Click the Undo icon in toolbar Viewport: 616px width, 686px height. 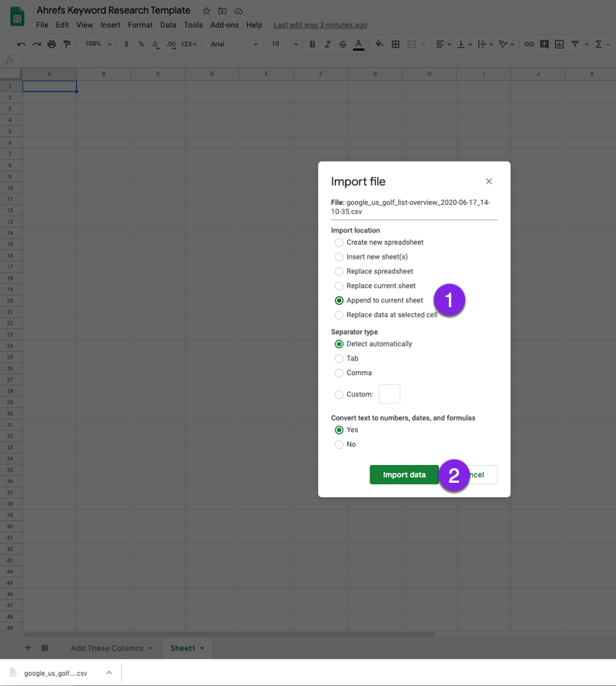point(21,44)
